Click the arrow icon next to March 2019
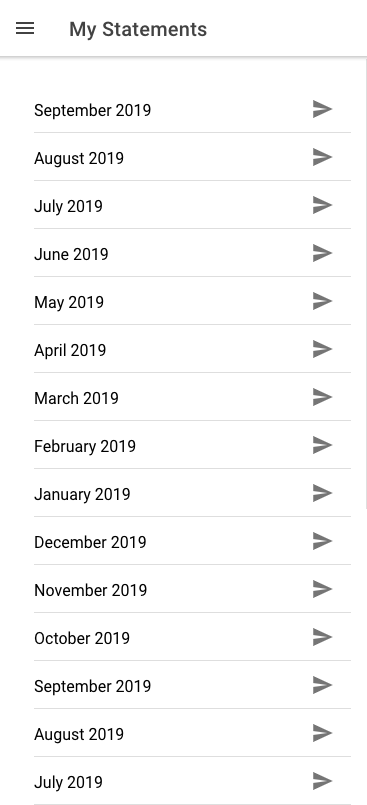 coord(322,397)
